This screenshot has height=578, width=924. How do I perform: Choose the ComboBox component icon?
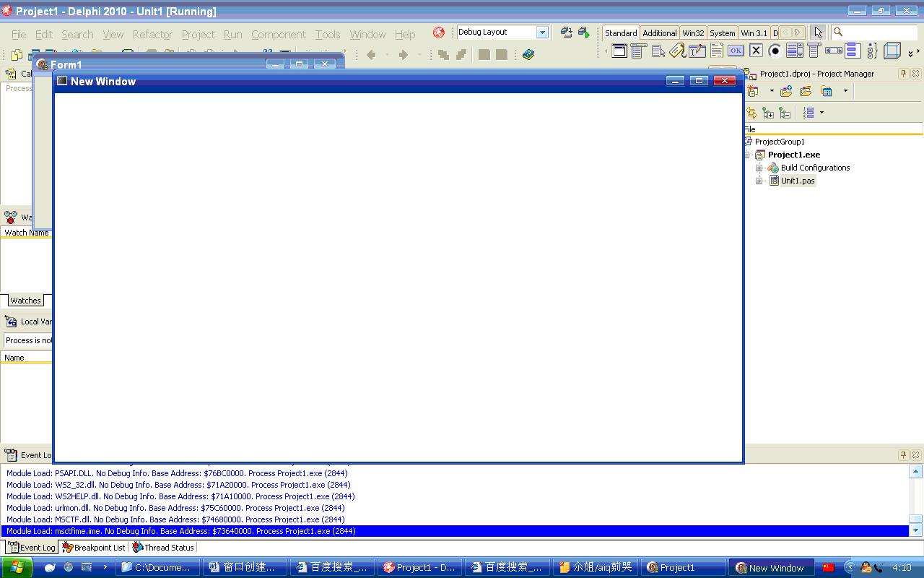tap(814, 51)
